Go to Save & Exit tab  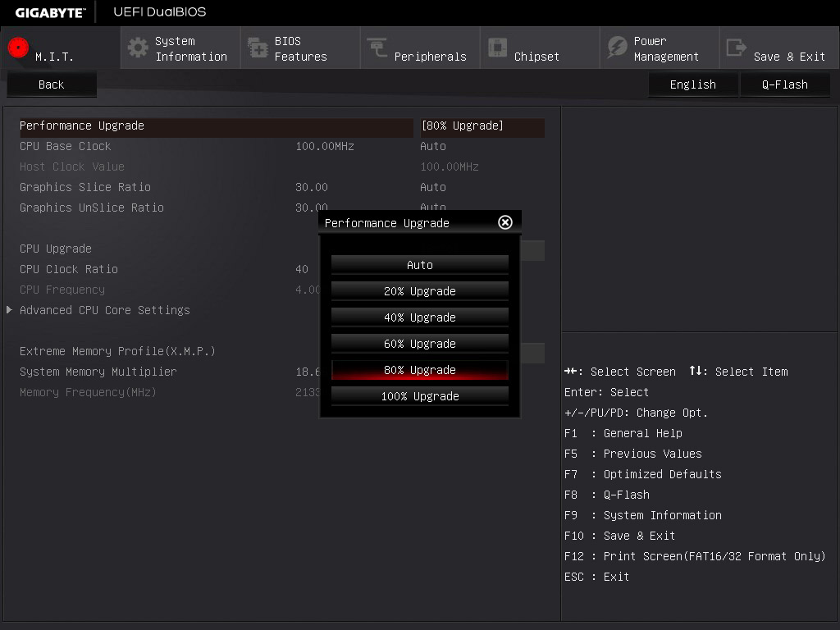[779, 48]
